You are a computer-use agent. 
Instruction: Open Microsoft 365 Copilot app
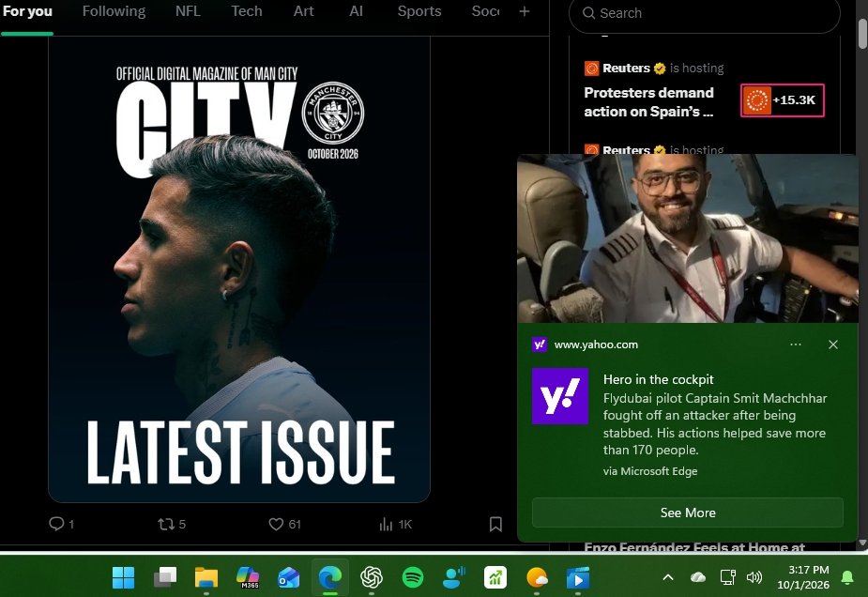pos(248,577)
